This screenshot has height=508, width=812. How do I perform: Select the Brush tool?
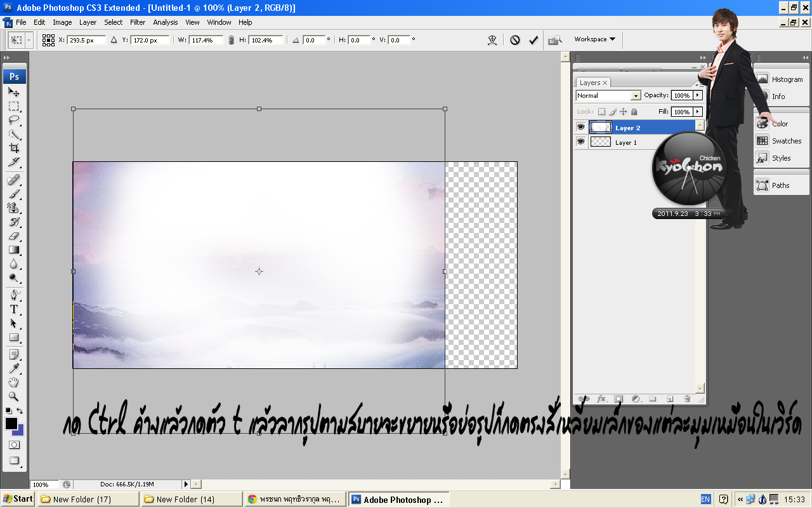coord(14,194)
